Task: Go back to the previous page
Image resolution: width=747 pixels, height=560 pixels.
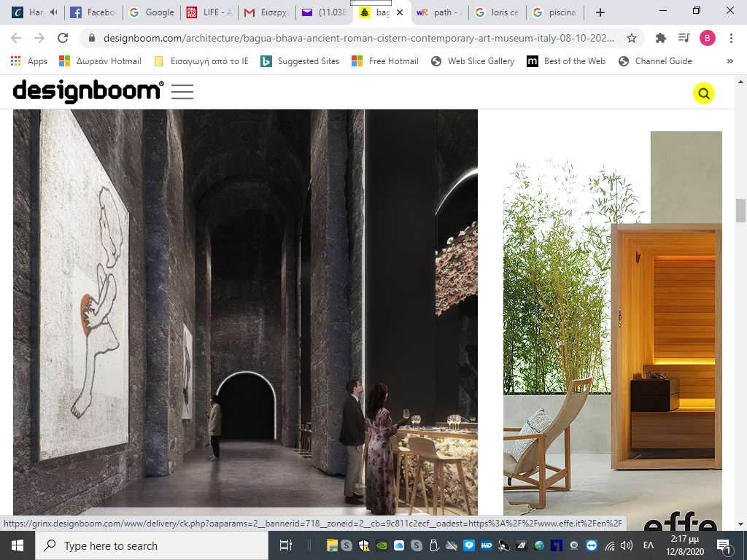Action: tap(16, 38)
